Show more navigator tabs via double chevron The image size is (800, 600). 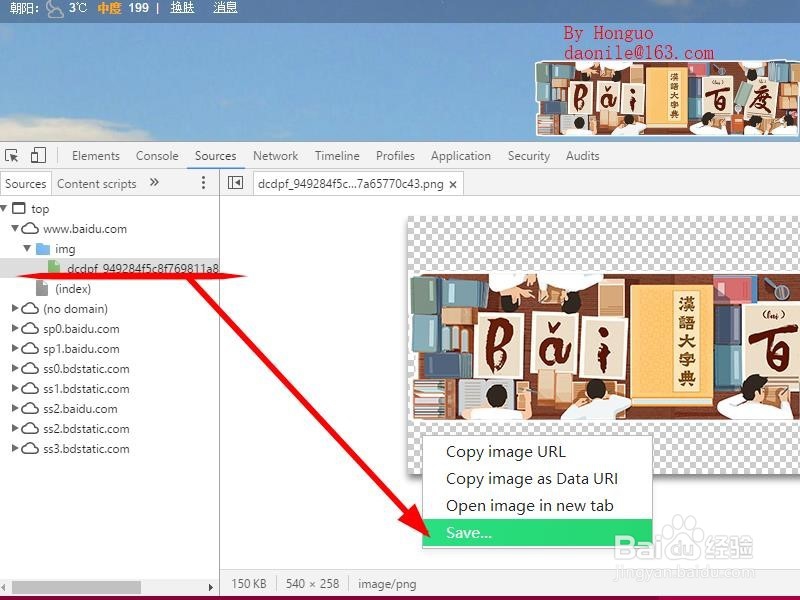(154, 182)
